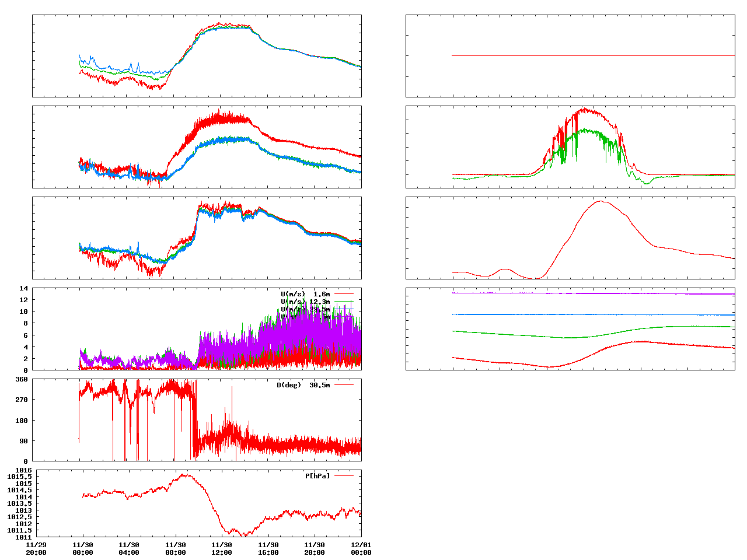
Task: Click the '1014' pressure axis tick
Action: click(23, 497)
